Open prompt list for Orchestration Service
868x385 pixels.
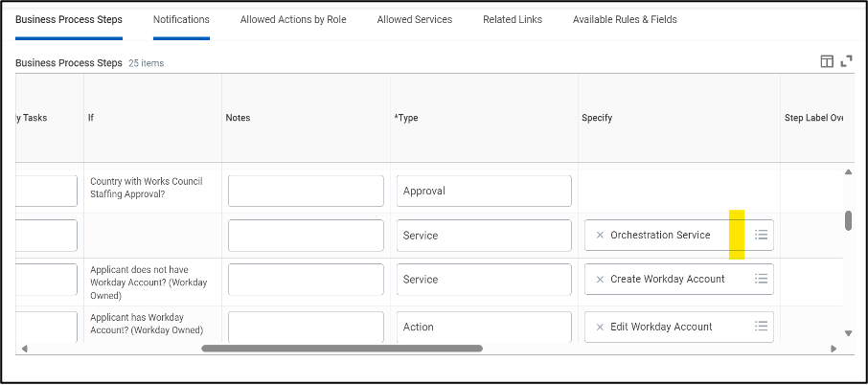[761, 235]
